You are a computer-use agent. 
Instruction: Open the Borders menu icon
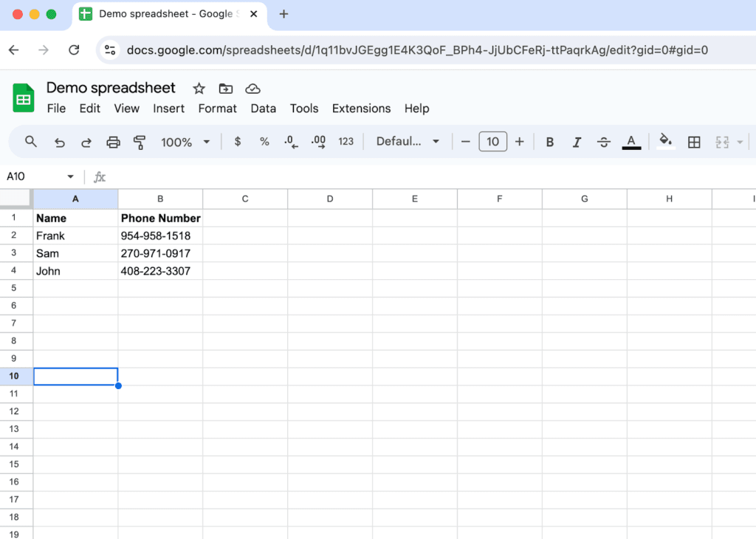pos(694,142)
